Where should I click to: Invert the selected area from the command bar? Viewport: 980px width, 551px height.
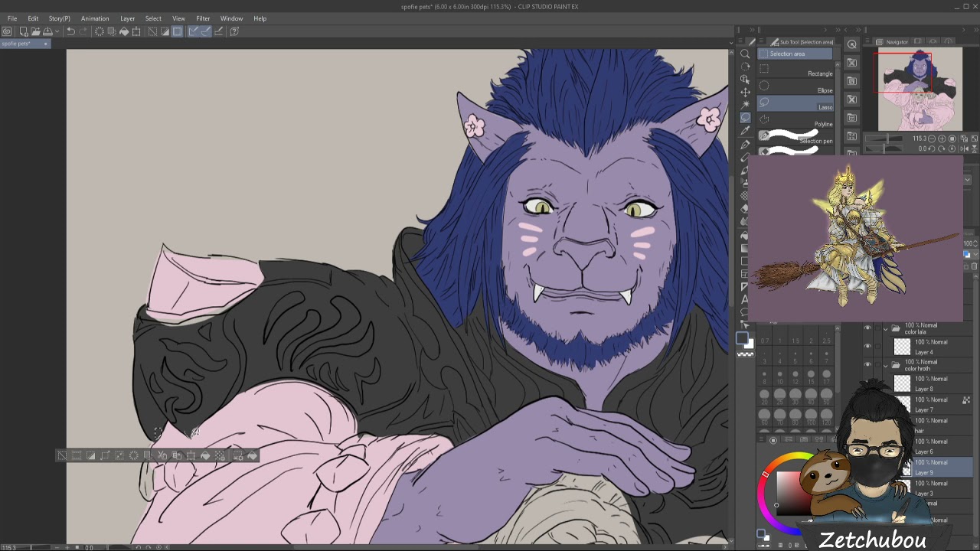pyautogui.click(x=165, y=31)
